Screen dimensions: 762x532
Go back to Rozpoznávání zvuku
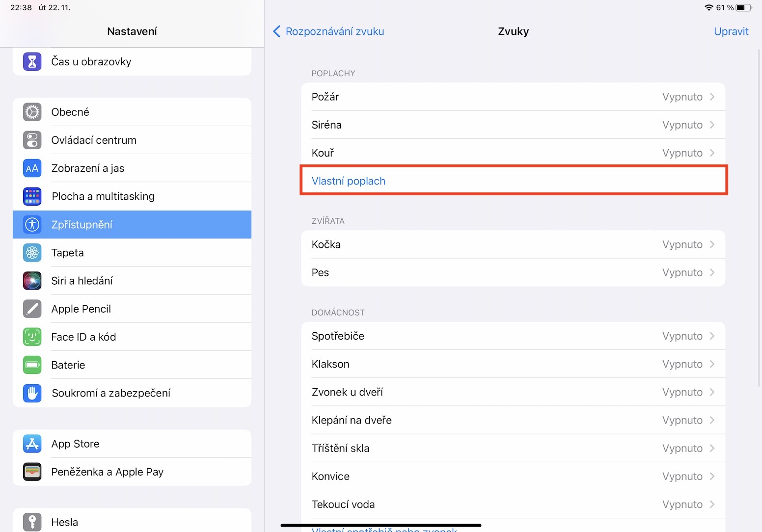(328, 31)
